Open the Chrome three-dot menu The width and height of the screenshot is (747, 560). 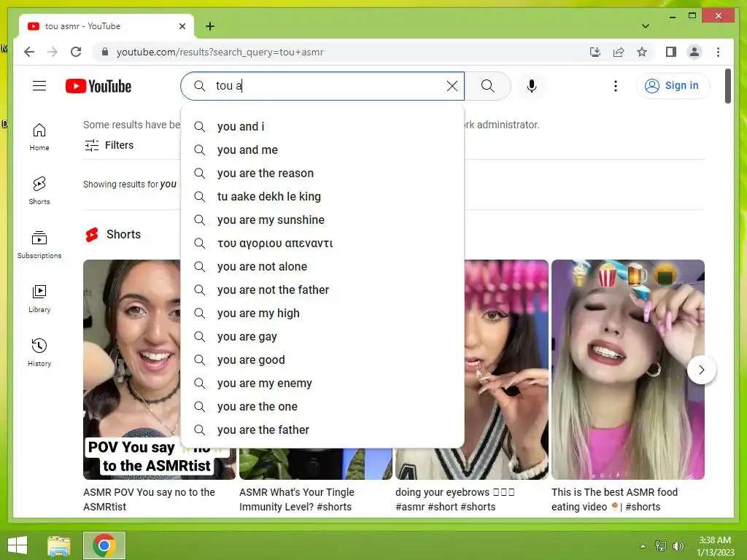(718, 52)
